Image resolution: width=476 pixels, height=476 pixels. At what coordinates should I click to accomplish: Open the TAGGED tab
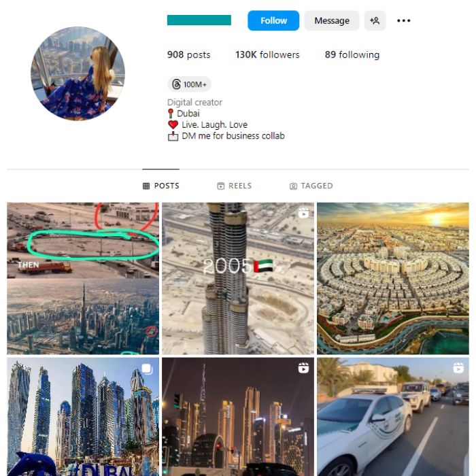(311, 186)
